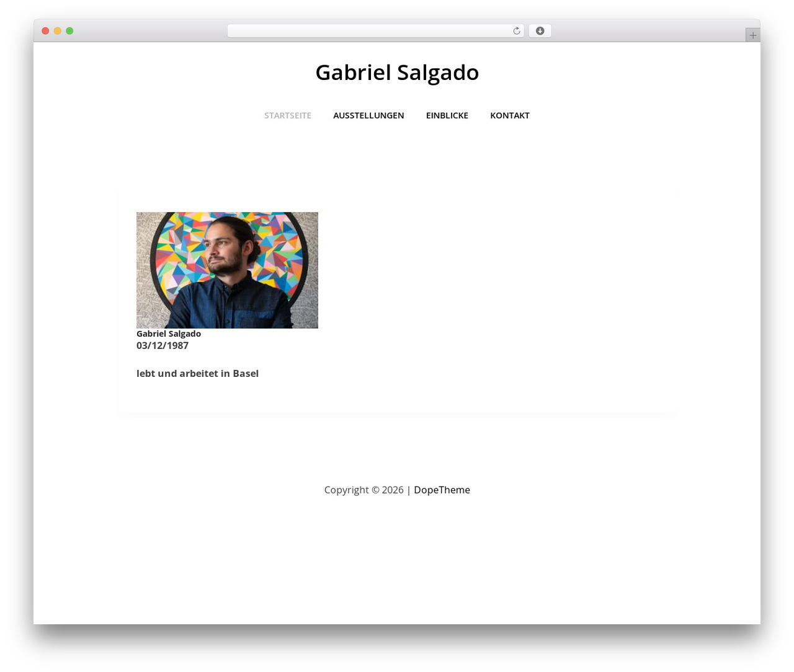Select the bold caption 'Gabriel Salgado' under the photo
Screen dimensions: 794x672
(169, 334)
